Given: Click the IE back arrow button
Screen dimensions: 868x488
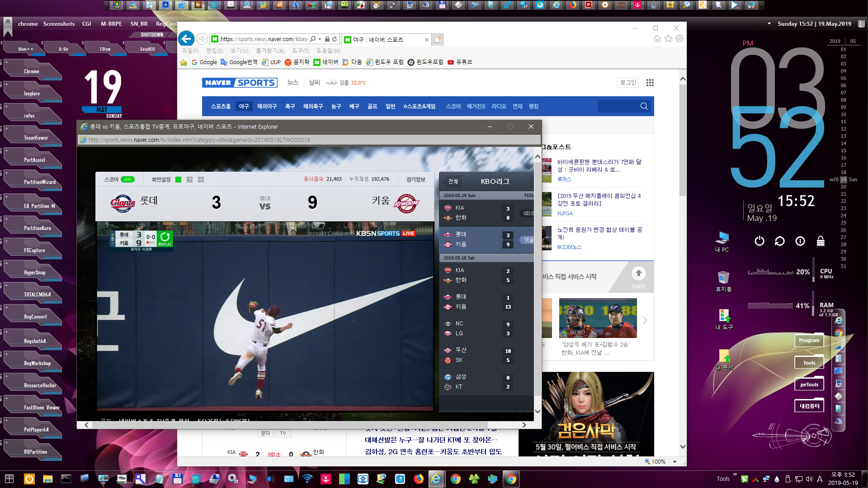Looking at the screenshot, I should 186,39.
